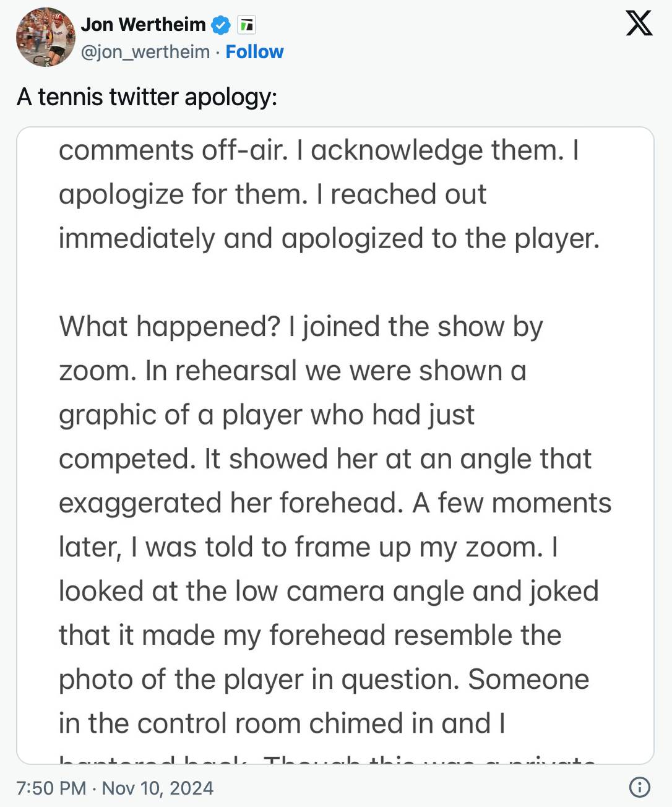Image resolution: width=672 pixels, height=807 pixels.
Task: Open Jon Wertheim's profile picture
Action: coord(45,37)
